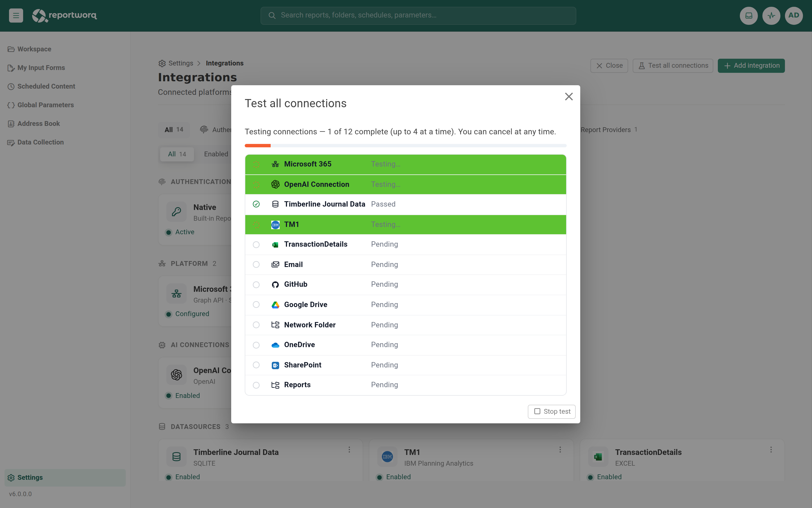Select the pending circle for SharePoint
The width and height of the screenshot is (812, 508).
256,365
